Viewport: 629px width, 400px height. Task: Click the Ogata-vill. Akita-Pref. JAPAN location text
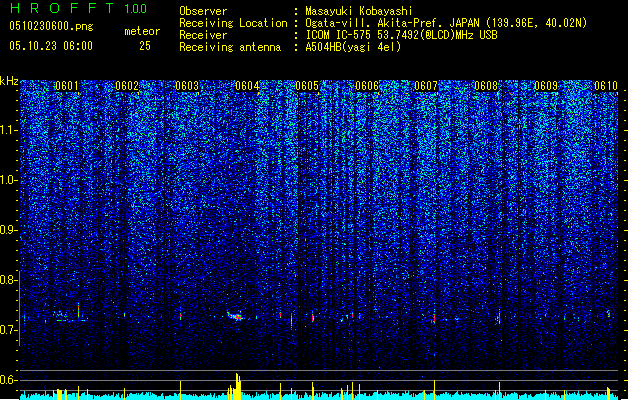[x=446, y=23]
